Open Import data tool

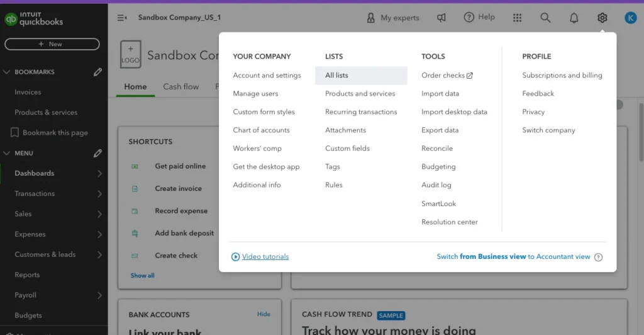tap(440, 93)
